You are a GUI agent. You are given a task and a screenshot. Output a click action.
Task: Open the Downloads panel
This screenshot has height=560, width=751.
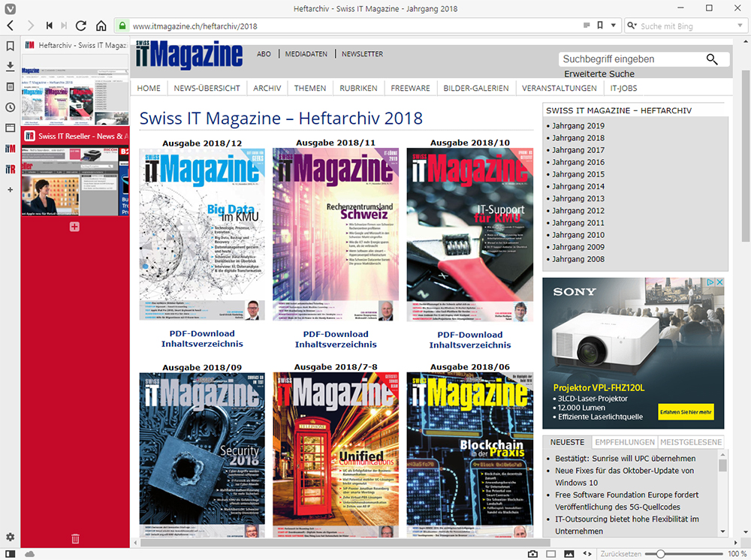(10, 67)
